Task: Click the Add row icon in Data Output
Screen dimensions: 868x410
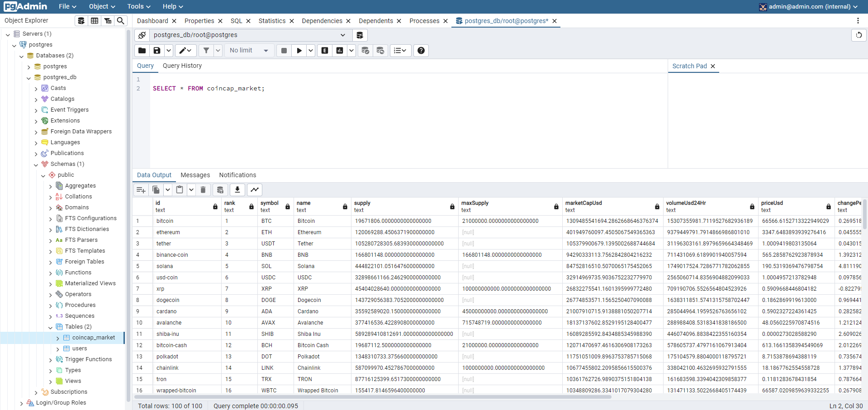Action: pos(141,190)
